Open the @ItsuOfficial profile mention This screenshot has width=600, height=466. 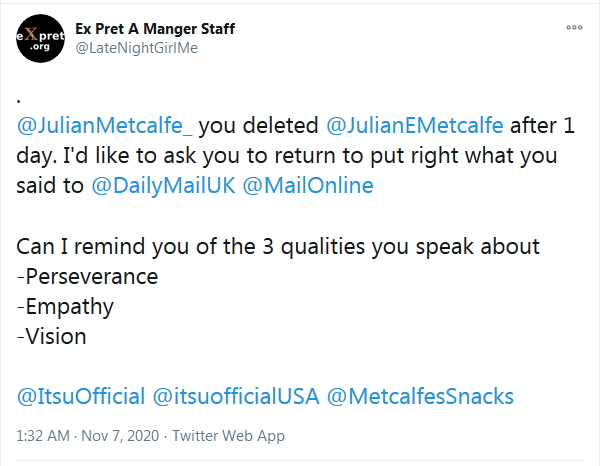(x=81, y=396)
